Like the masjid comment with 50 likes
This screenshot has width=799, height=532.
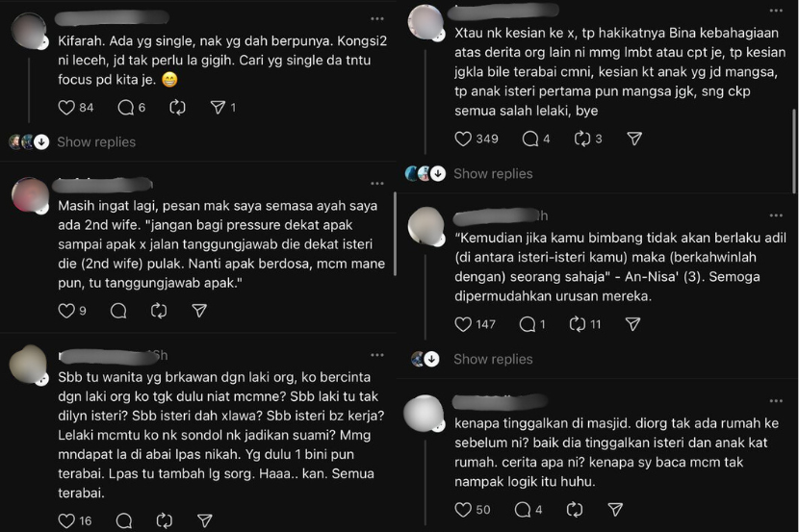(x=463, y=510)
